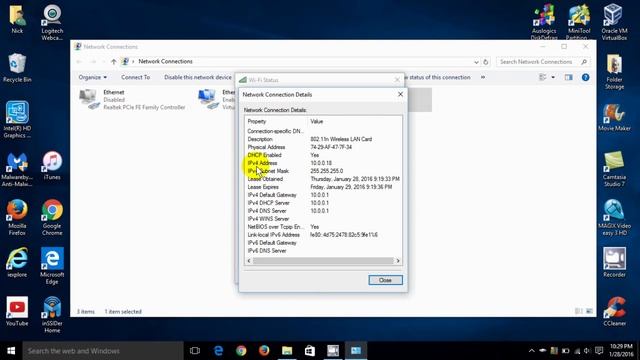Launch iexplore desktop shortcut
The height and width of the screenshot is (360, 640).
pos(17,262)
